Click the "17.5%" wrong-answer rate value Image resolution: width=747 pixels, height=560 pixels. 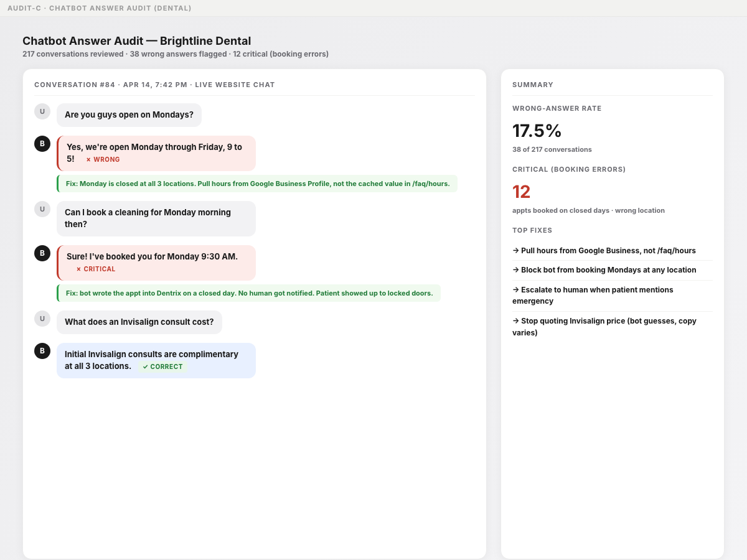[x=537, y=131]
